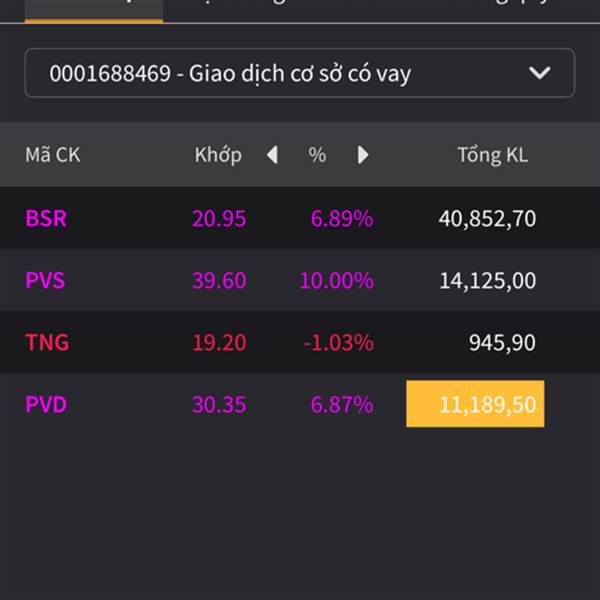Click PVS percent change 10.00%

pyautogui.click(x=337, y=280)
